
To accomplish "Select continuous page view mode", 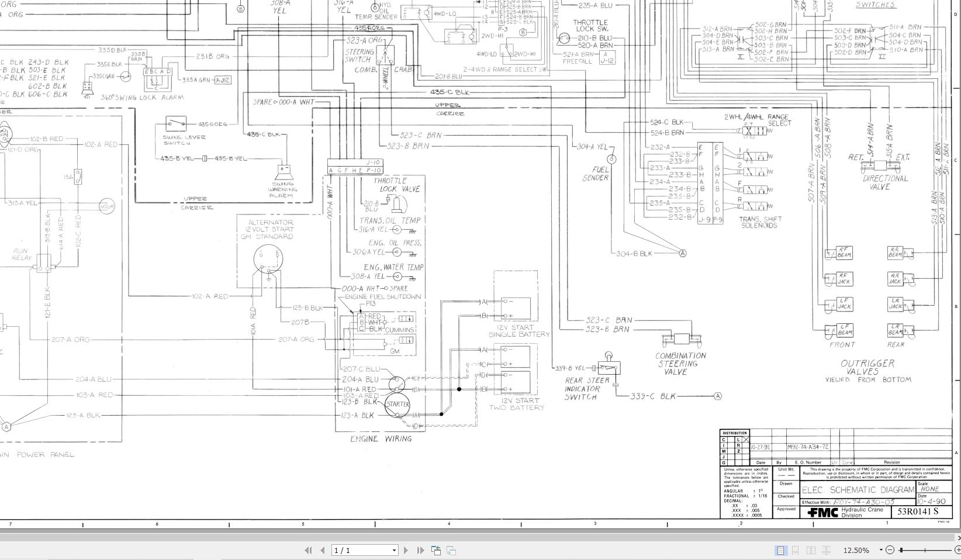I will tap(796, 550).
